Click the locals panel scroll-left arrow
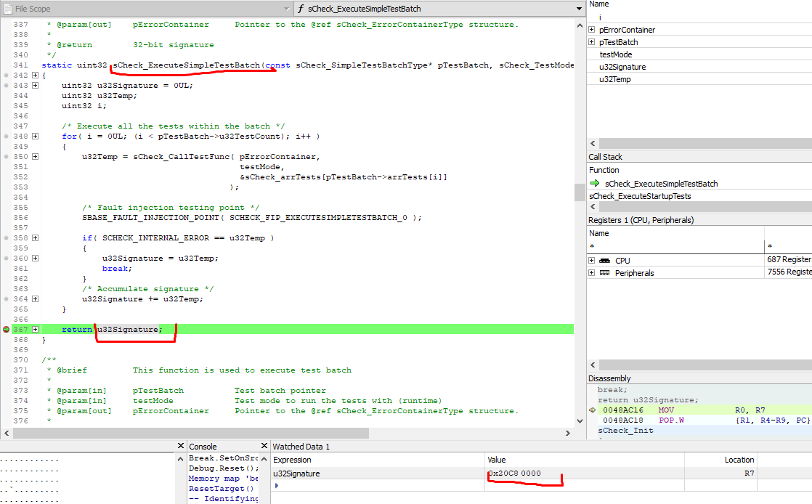 tap(593, 144)
